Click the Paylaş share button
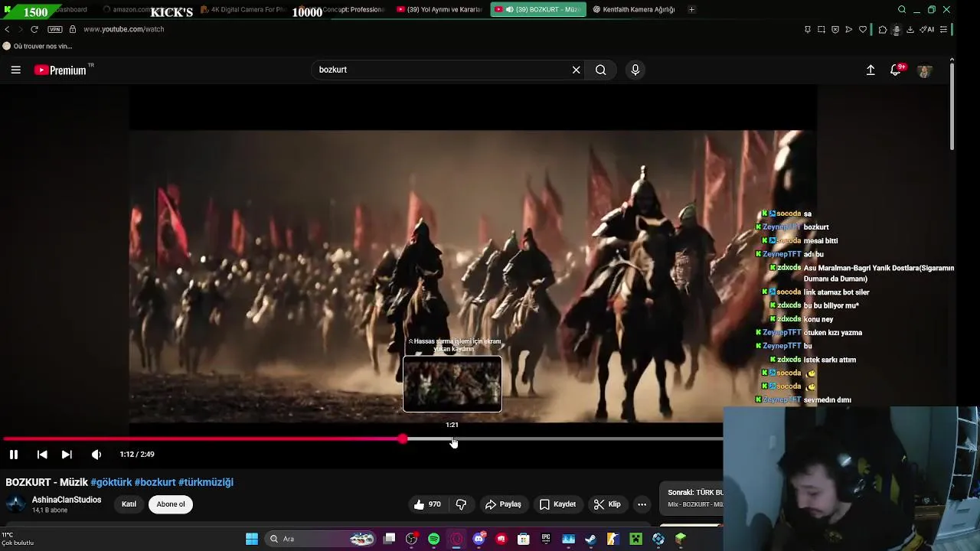The width and height of the screenshot is (980, 551). point(503,504)
